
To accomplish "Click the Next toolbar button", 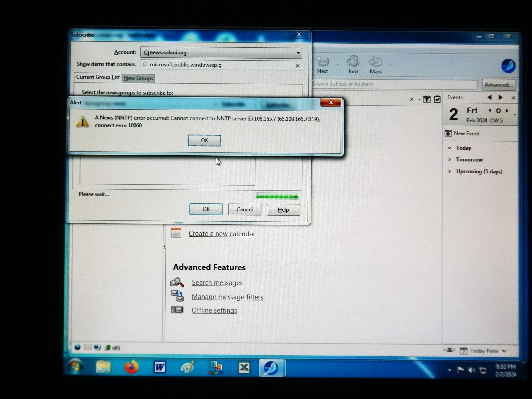I will click(322, 65).
